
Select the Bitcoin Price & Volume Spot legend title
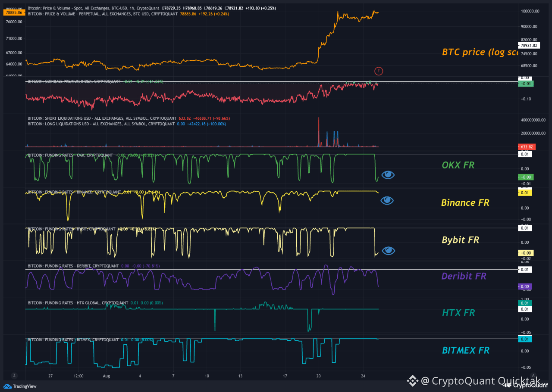pos(94,9)
